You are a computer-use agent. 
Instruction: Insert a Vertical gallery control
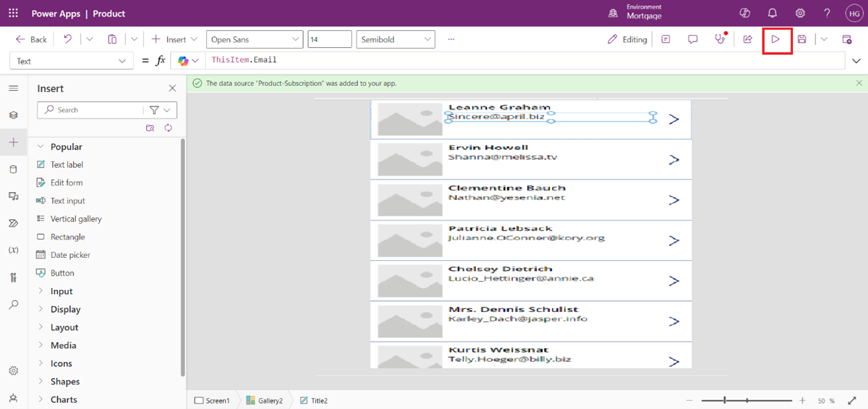pos(76,219)
